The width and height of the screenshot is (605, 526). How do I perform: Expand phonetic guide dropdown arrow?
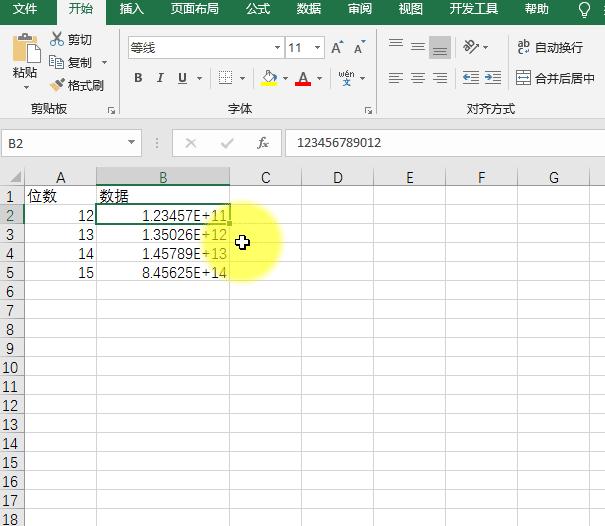tap(362, 78)
